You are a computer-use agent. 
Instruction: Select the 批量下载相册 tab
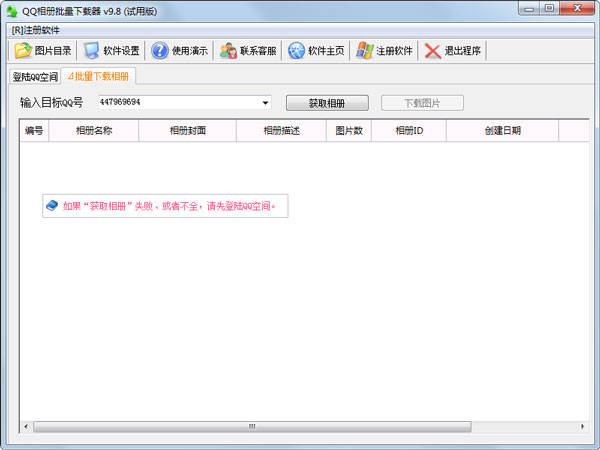(98, 76)
